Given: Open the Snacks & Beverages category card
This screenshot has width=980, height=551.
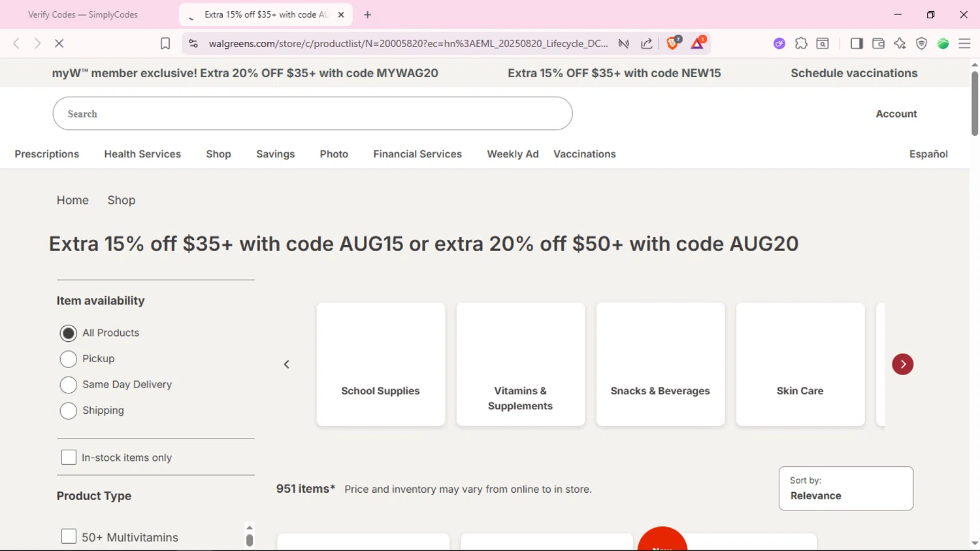Looking at the screenshot, I should click(x=661, y=364).
